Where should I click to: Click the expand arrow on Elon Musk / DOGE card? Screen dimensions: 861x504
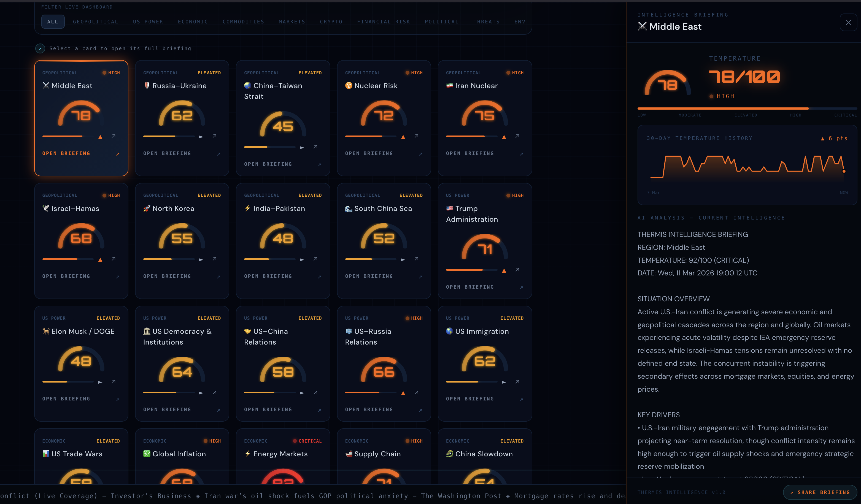114,382
